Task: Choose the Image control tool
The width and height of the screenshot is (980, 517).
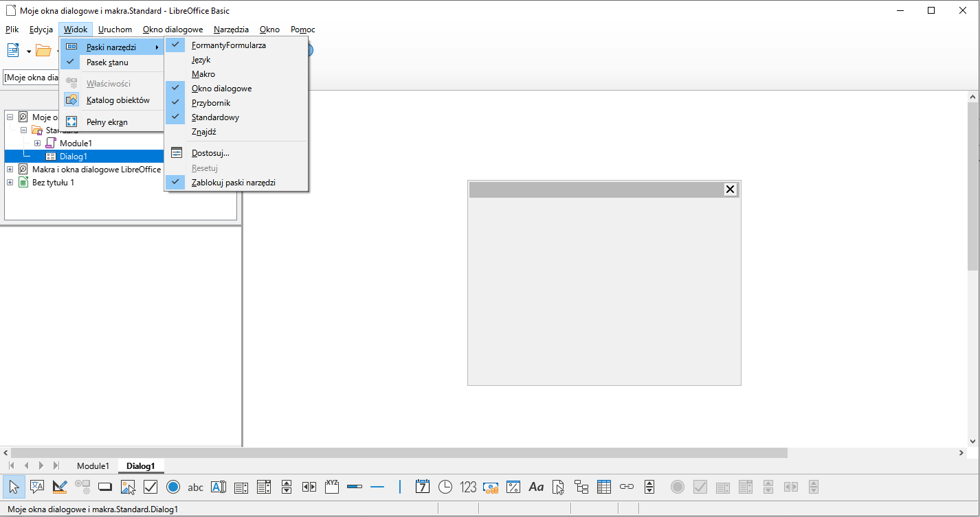Action: click(x=128, y=487)
